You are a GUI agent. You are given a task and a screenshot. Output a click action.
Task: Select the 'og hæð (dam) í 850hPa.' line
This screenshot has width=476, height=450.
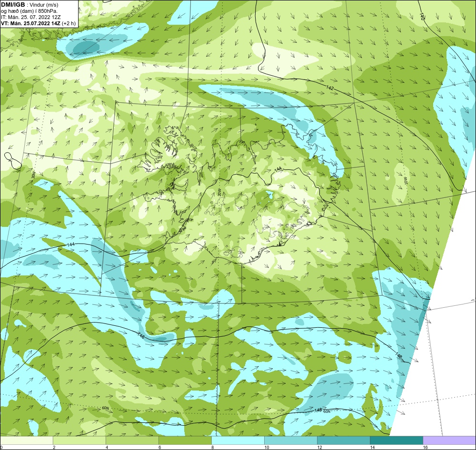point(29,11)
